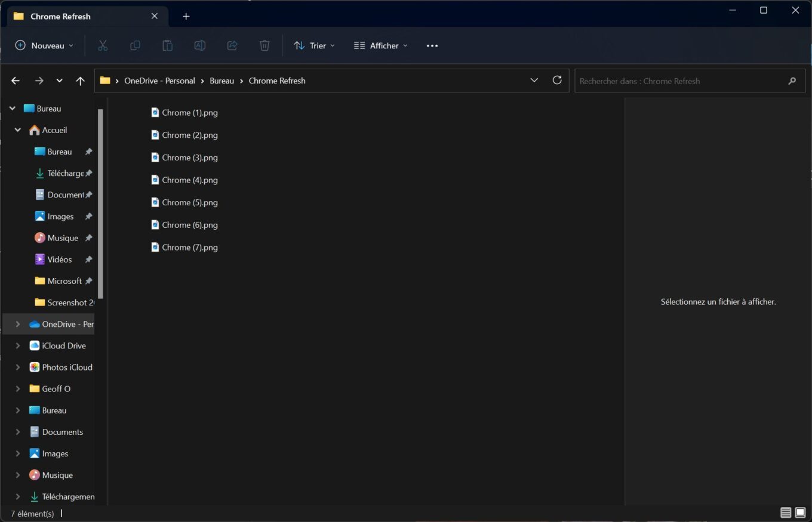Image resolution: width=812 pixels, height=522 pixels.
Task: Click the Share icon in toolbar
Action: tap(232, 45)
